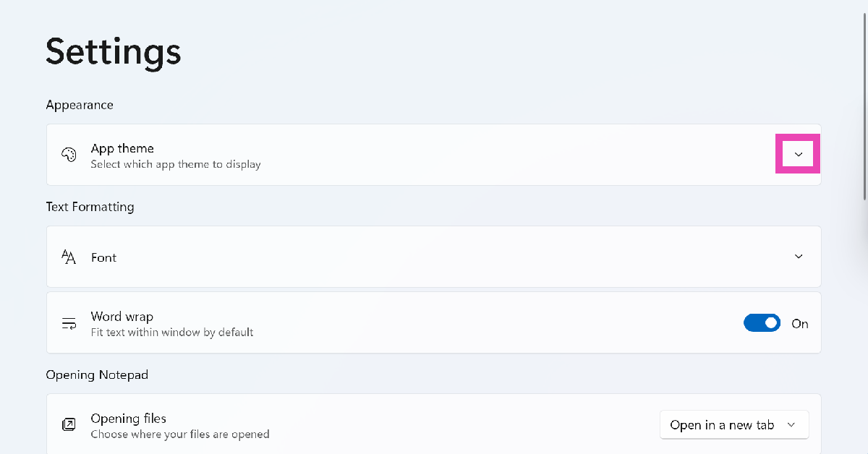Screen dimensions: 868x454
Task: Click "Select which app theme to display" text
Action: click(x=176, y=164)
